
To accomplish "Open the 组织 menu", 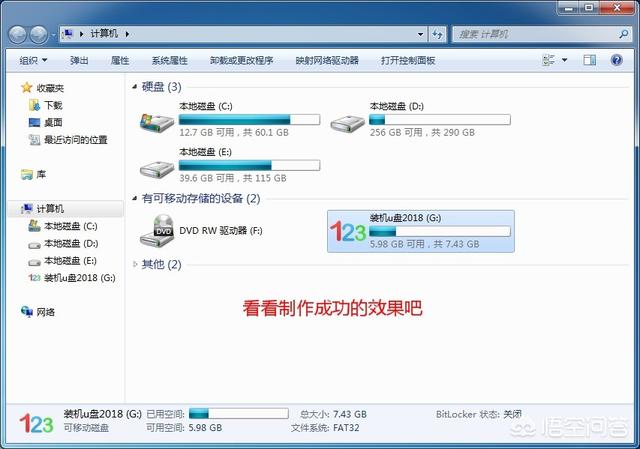I will tap(33, 60).
